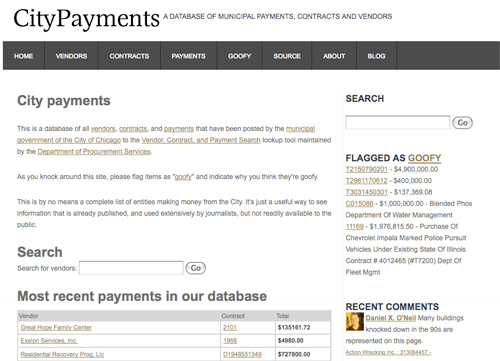
Task: Open the 'government of the City of Chicago' link
Action: pos(69,140)
